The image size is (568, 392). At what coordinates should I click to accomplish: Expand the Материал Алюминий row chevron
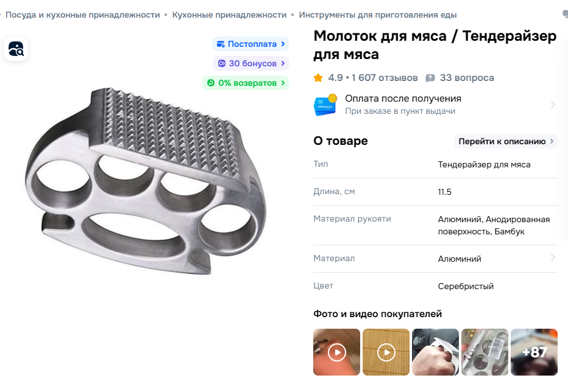553,257
